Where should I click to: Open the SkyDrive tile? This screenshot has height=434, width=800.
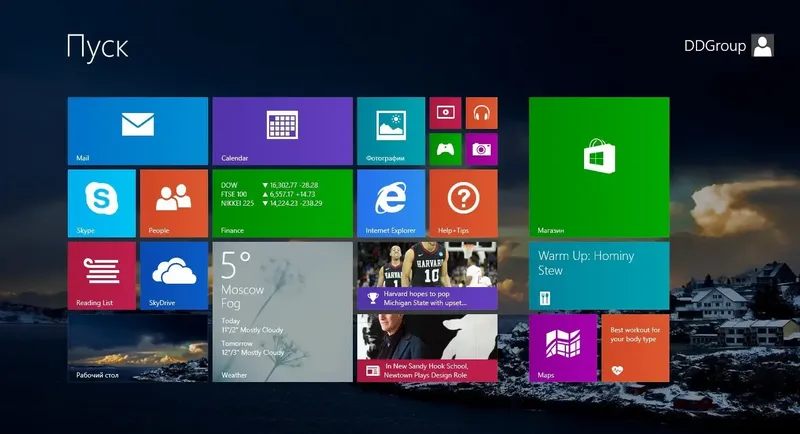174,276
